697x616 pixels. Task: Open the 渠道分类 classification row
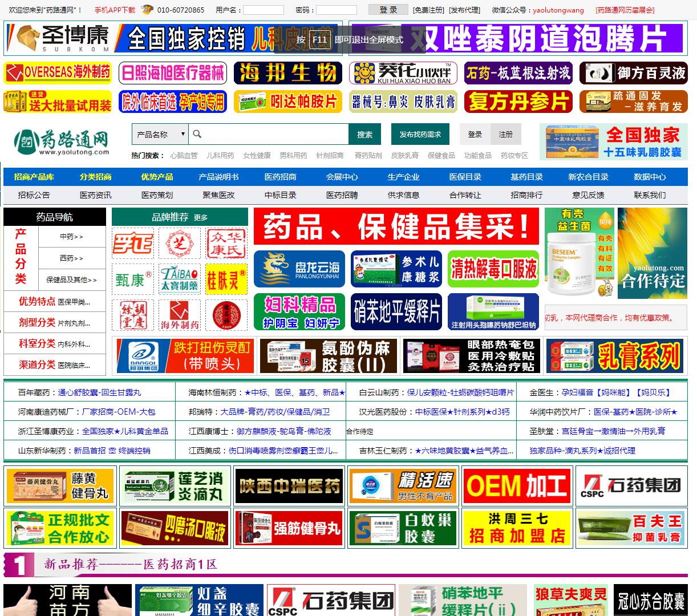click(x=55, y=364)
